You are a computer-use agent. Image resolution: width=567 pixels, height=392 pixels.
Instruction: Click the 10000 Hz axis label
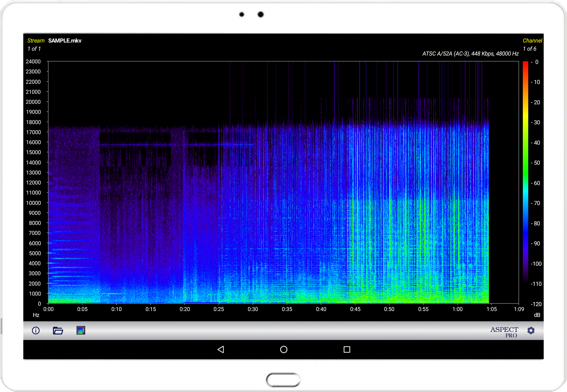click(33, 203)
